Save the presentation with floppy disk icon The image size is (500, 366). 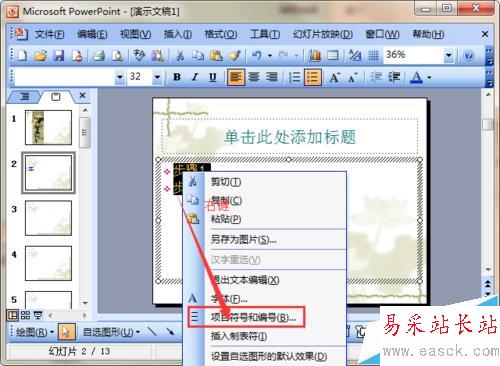coord(58,55)
